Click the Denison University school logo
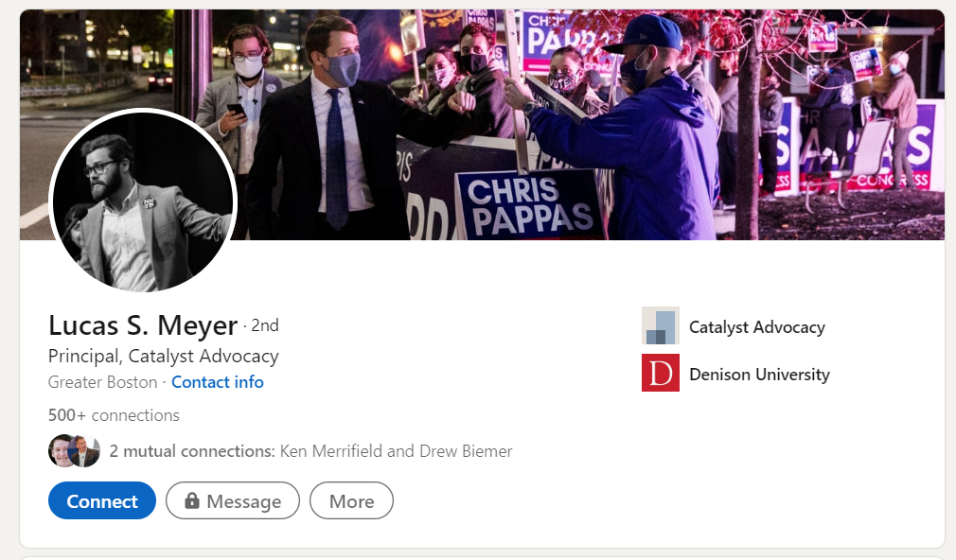Viewport: 956px width, 560px height. click(660, 374)
